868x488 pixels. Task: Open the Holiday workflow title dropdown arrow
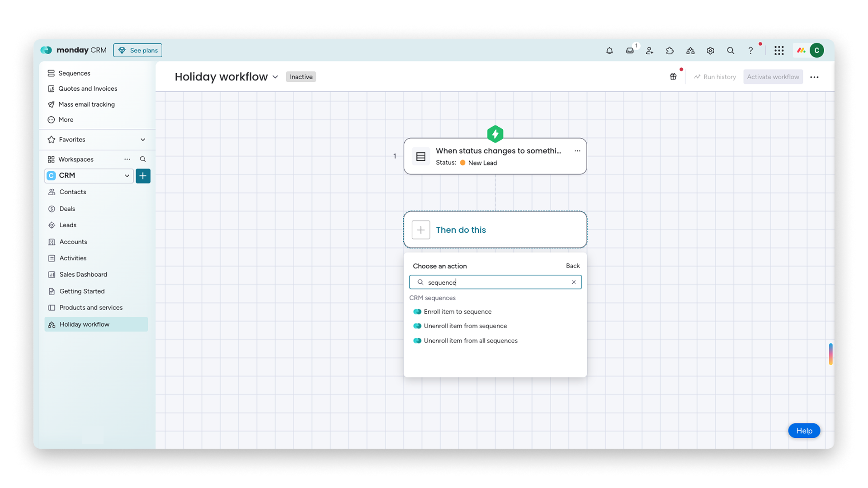275,77
